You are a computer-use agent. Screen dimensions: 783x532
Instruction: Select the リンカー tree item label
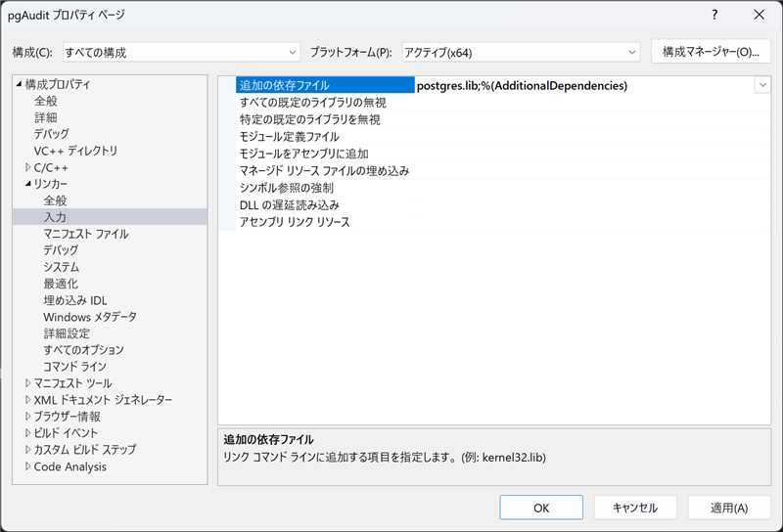[51, 184]
